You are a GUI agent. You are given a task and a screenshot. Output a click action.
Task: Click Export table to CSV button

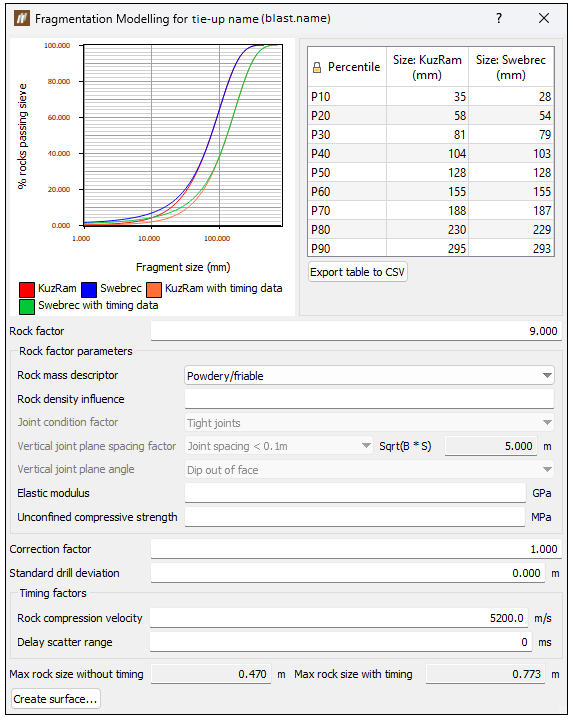358,272
